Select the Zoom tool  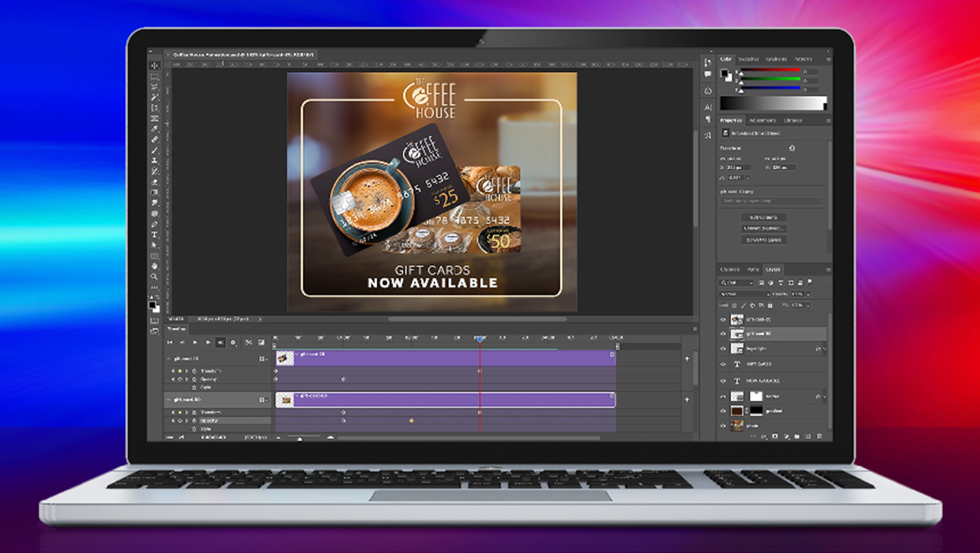[x=154, y=276]
